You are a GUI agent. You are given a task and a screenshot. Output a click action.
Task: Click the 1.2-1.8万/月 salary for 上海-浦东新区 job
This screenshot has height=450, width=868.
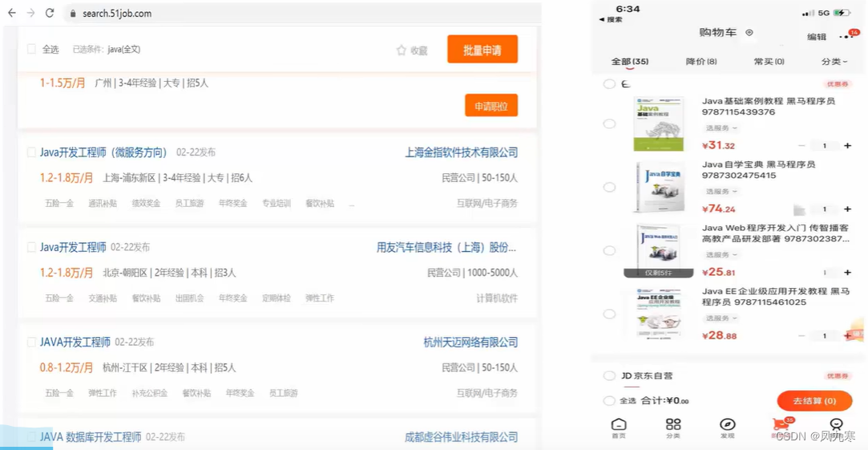pos(67,178)
